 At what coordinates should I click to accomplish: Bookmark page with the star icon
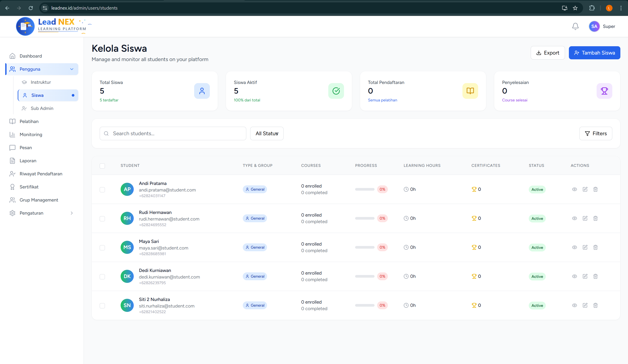pos(575,8)
